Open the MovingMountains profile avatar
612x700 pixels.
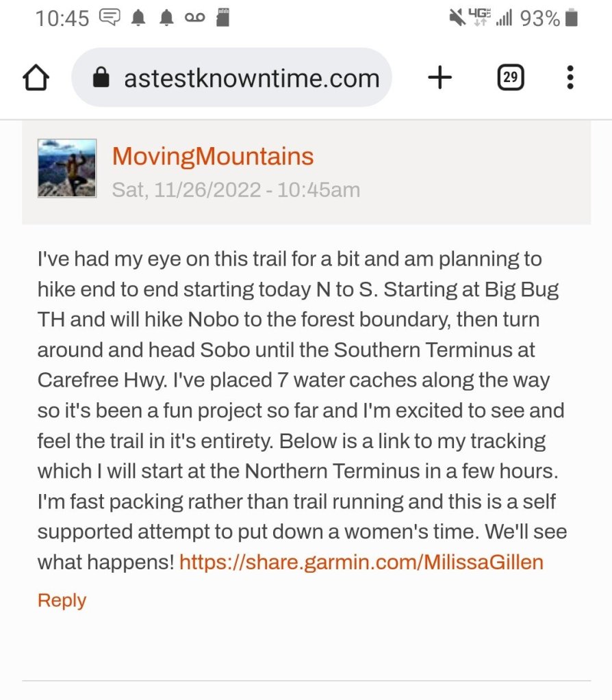[67, 168]
